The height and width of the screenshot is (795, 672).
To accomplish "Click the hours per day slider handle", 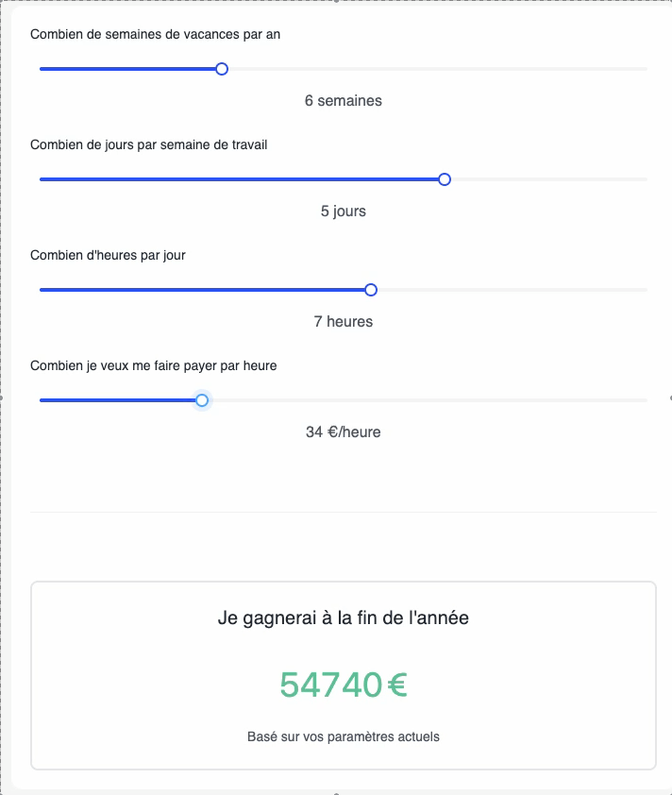I will point(371,290).
